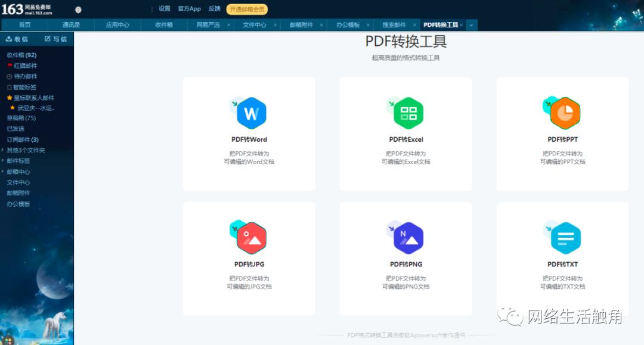Open the PDF转PPT orange icon
This screenshot has height=345, width=644.
[562, 113]
